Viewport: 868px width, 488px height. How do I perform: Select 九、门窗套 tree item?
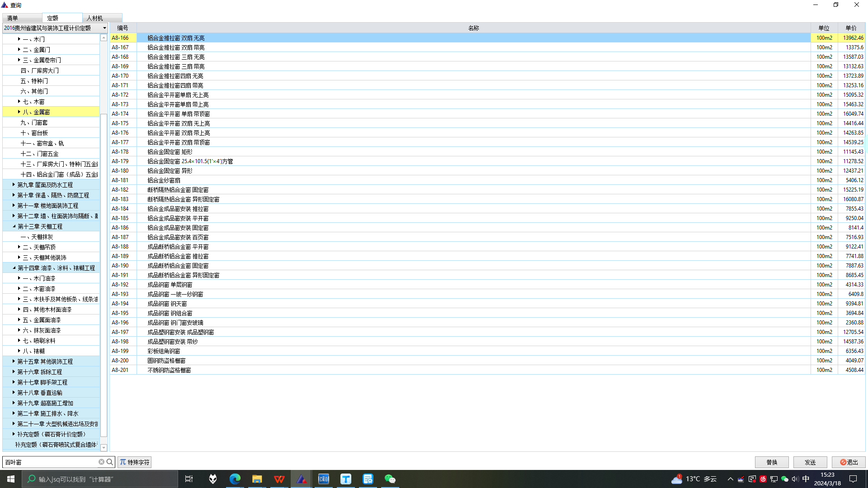51,122
